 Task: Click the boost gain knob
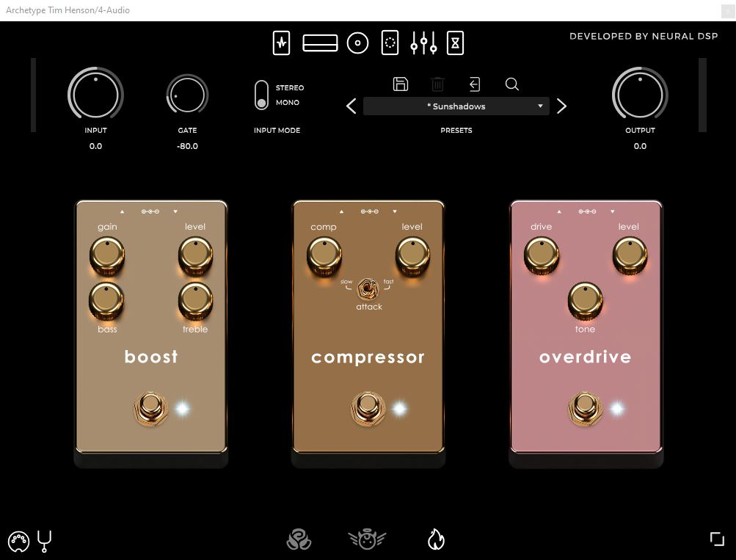click(107, 255)
